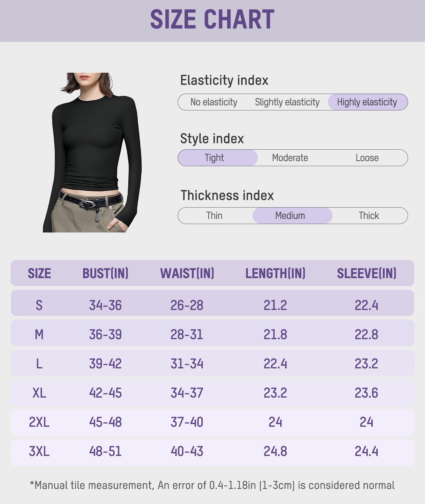Image resolution: width=425 pixels, height=504 pixels.
Task: Choose "Thin" under Thickness index
Action: [214, 216]
